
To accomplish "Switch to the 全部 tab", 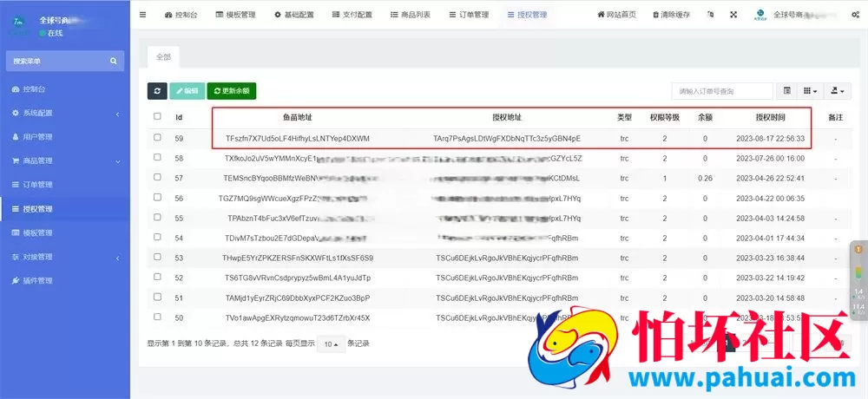I will (163, 57).
